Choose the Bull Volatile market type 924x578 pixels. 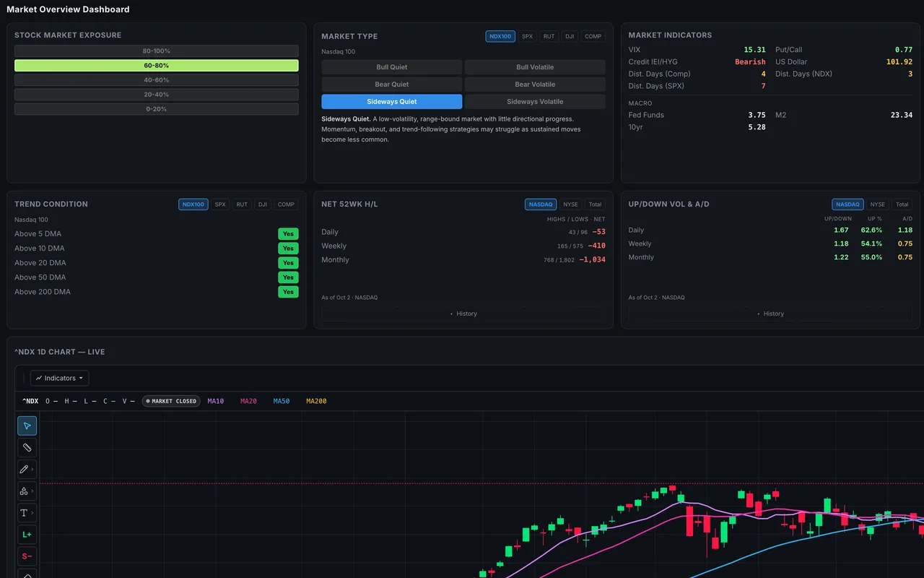535,67
